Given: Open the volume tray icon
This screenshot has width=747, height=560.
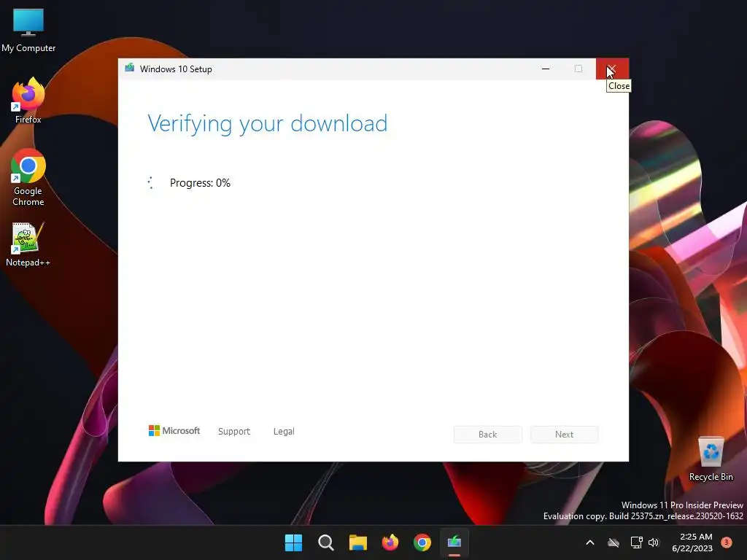Looking at the screenshot, I should point(654,542).
